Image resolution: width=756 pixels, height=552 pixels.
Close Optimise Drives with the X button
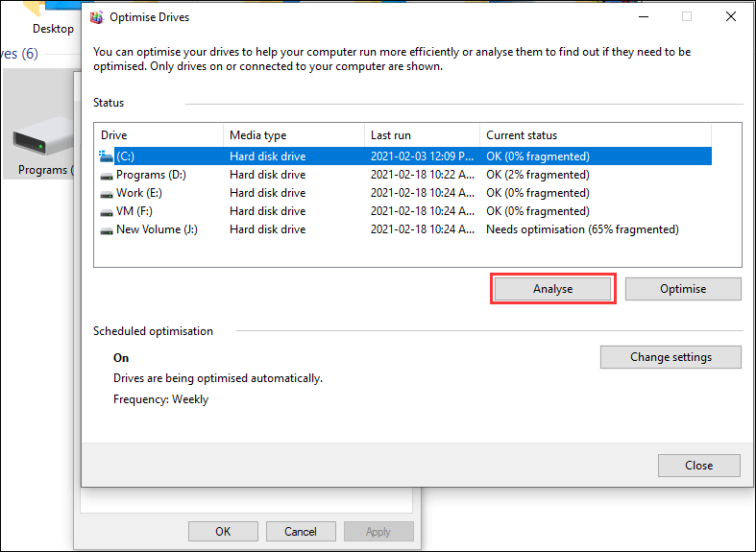(x=730, y=17)
